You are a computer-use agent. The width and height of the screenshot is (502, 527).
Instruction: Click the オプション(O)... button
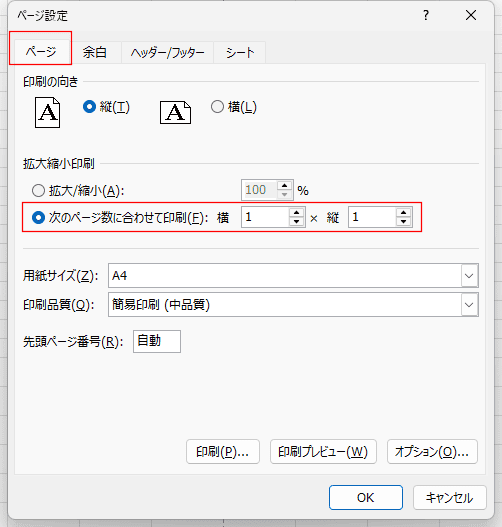[432, 451]
